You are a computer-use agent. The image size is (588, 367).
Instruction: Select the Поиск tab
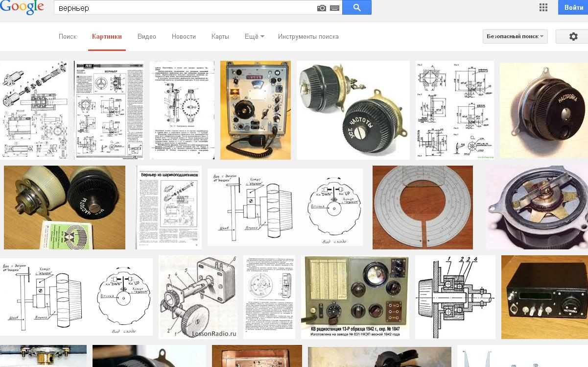(x=68, y=37)
